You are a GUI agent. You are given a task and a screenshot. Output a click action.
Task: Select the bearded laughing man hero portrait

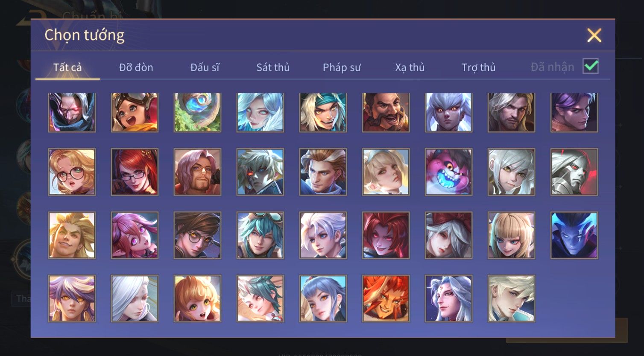[x=386, y=112]
